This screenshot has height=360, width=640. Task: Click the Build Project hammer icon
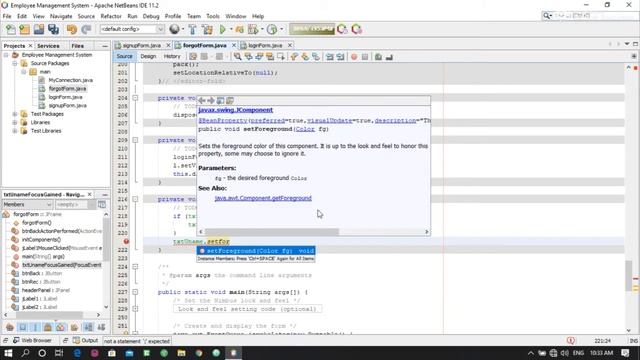pyautogui.click(x=192, y=29)
